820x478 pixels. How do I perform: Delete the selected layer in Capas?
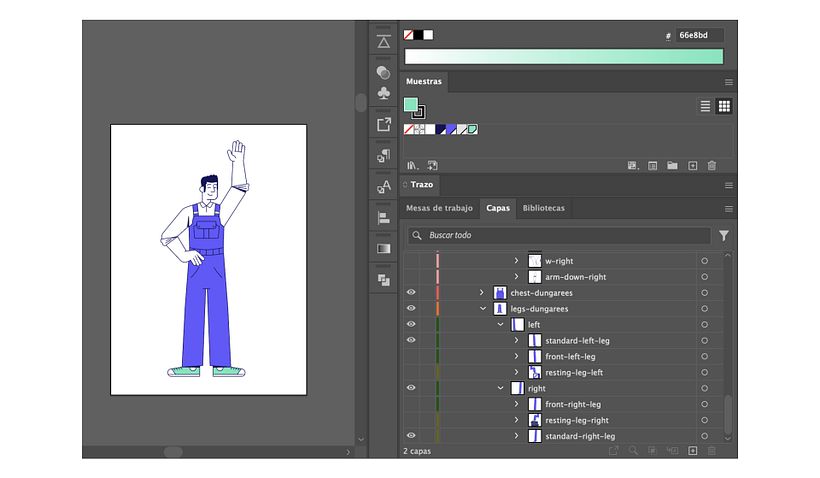pos(712,451)
